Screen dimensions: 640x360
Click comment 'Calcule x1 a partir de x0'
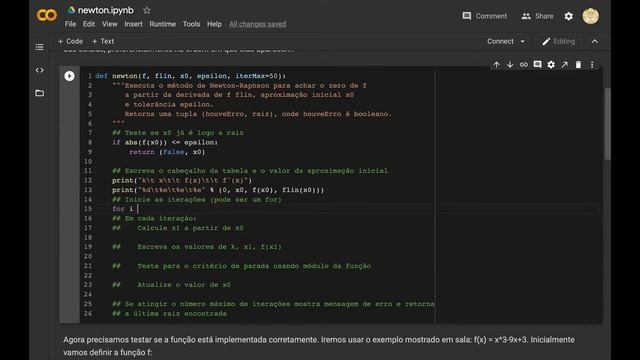(190, 228)
